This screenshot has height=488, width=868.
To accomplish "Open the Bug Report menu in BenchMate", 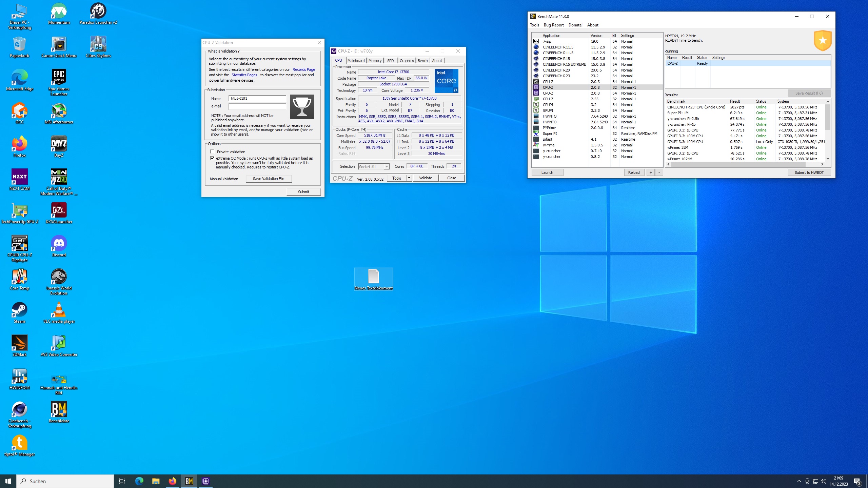I will [553, 25].
